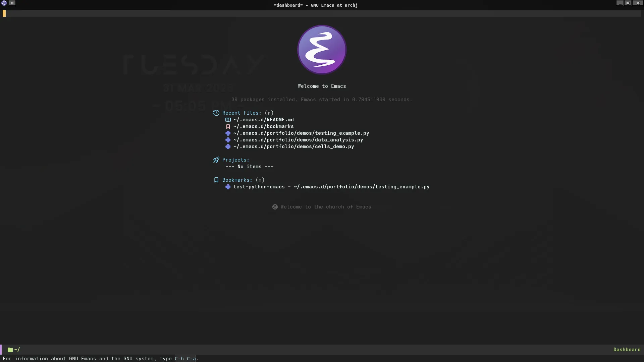Click the ~/ directory label in the modeline

17,350
